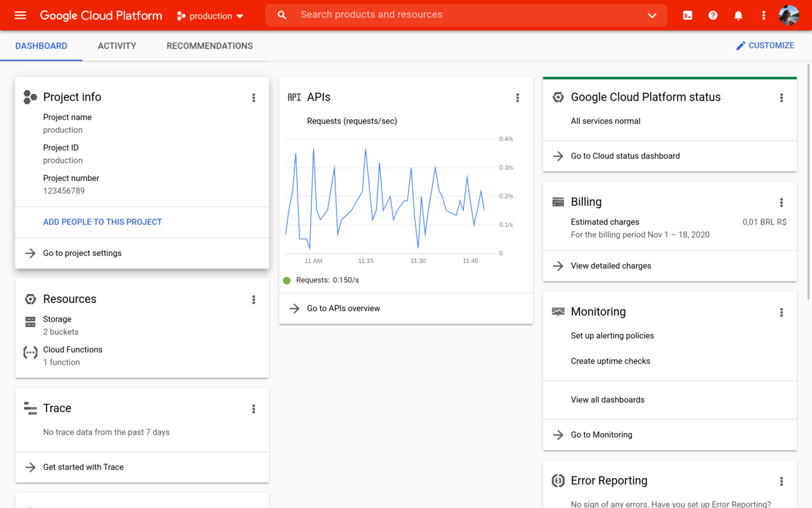Open the production project selector
The height and width of the screenshot is (508, 812).
209,15
